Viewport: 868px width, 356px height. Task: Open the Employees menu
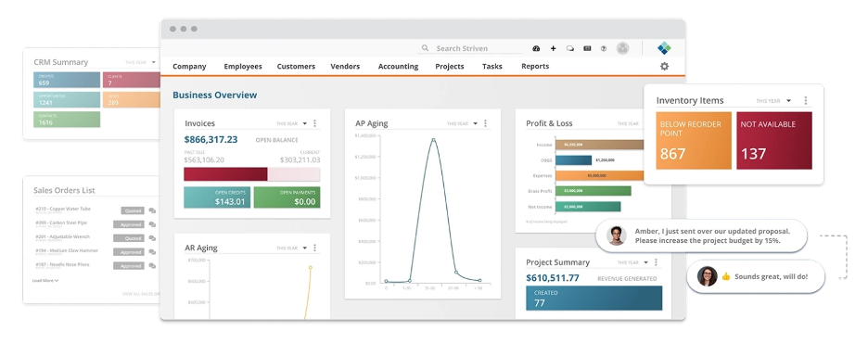point(243,67)
